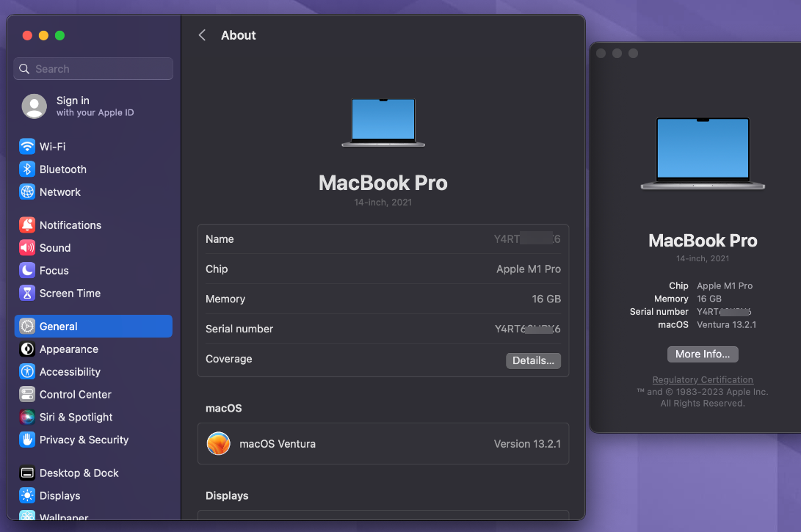Open the Appearance icon
The width and height of the screenshot is (801, 532).
coord(27,349)
